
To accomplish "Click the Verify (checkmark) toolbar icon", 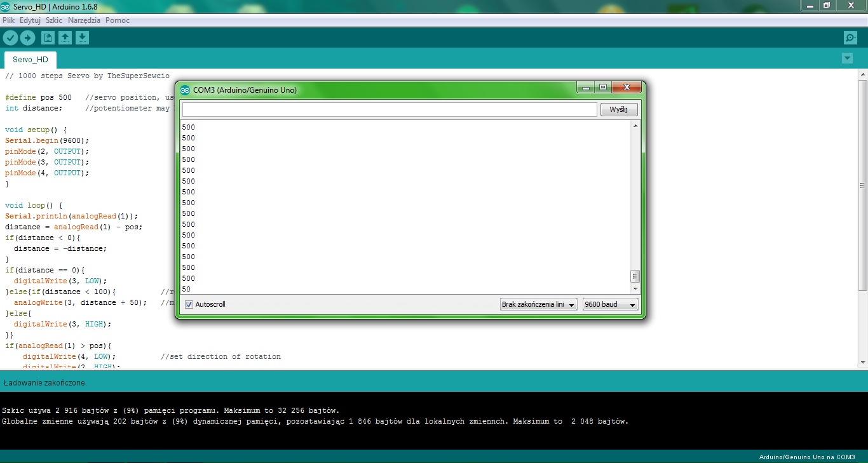I will (x=10, y=38).
